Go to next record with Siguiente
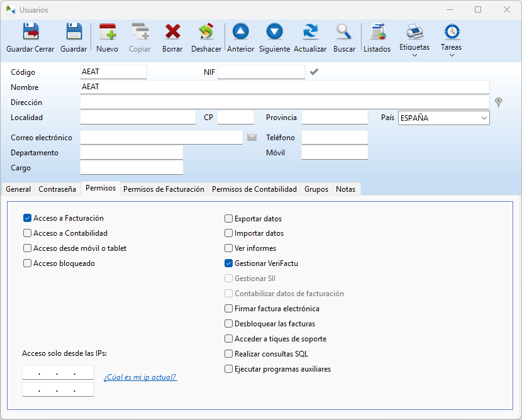 tap(274, 33)
